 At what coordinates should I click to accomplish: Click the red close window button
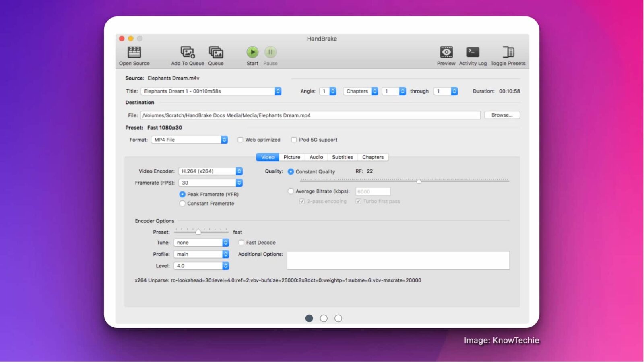[122, 39]
